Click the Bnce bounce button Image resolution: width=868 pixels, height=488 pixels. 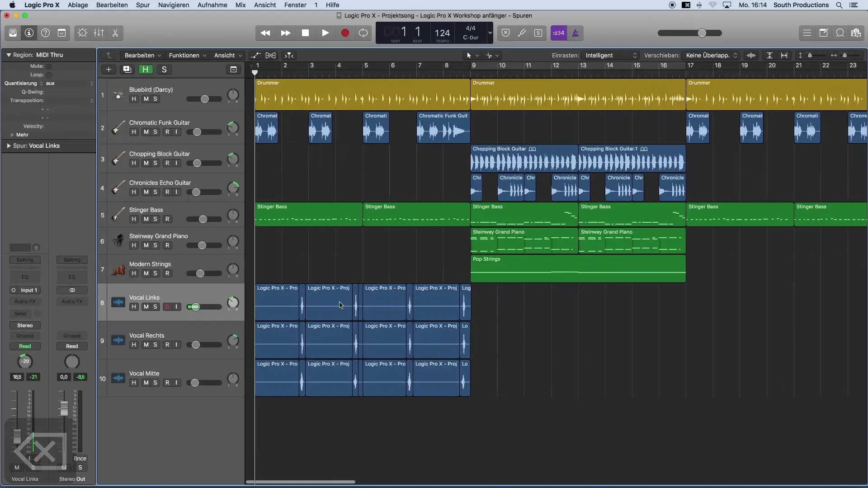coord(80,458)
